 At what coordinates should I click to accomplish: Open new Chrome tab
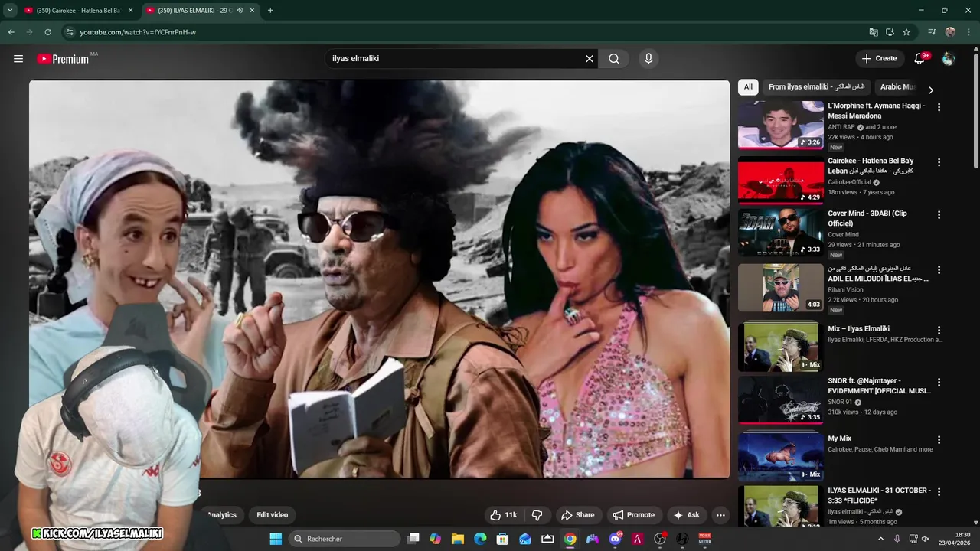pos(270,10)
